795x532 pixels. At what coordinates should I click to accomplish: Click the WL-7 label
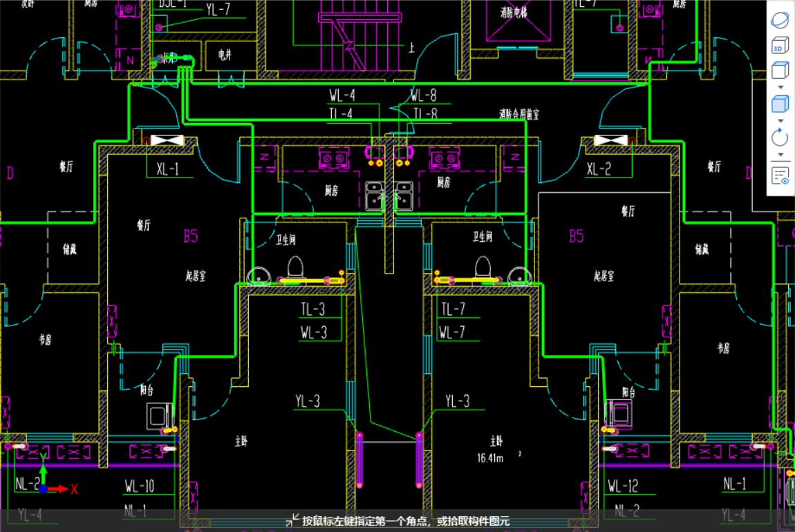451,332
